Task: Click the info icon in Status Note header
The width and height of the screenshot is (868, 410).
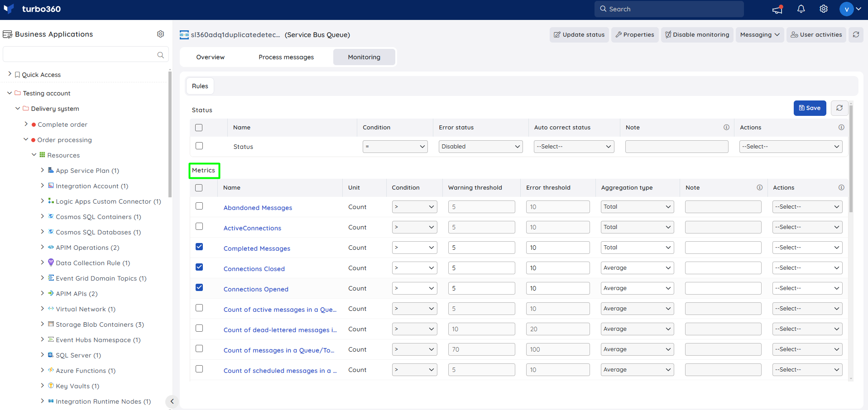Action: click(727, 127)
